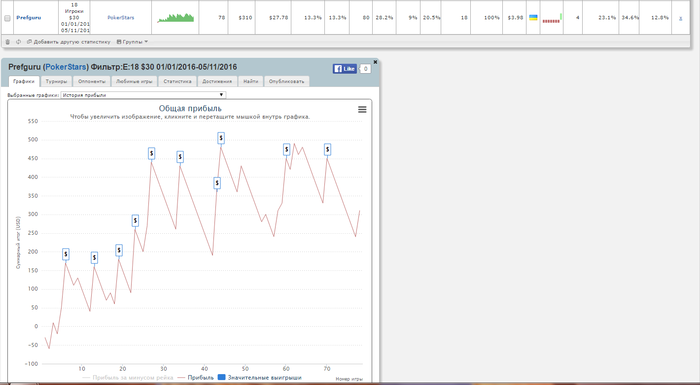This screenshot has width=700, height=385.
Task: Click the trash delete icon below table
Action: tap(8, 42)
